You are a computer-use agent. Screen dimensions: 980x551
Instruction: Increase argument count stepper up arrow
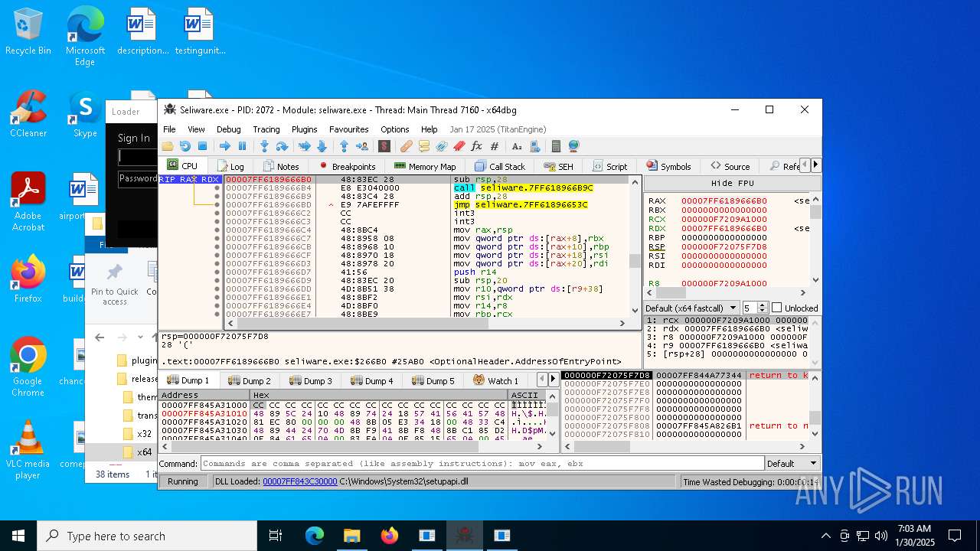pos(762,305)
